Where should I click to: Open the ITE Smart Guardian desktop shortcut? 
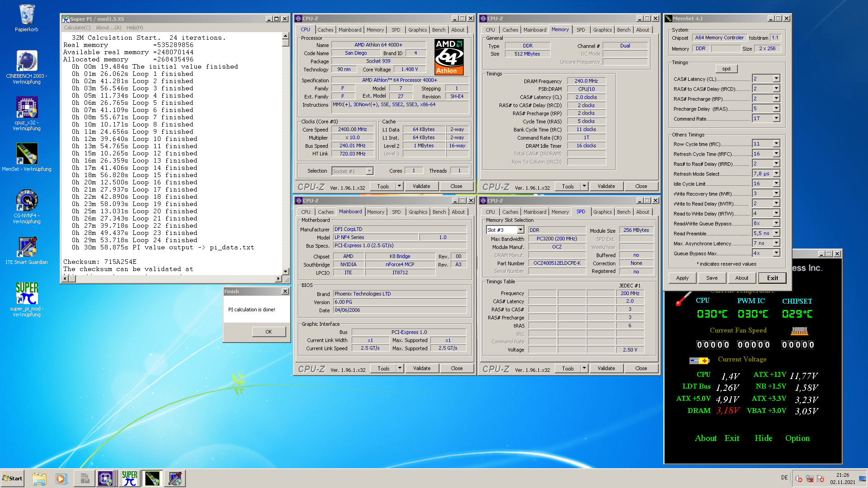(27, 251)
